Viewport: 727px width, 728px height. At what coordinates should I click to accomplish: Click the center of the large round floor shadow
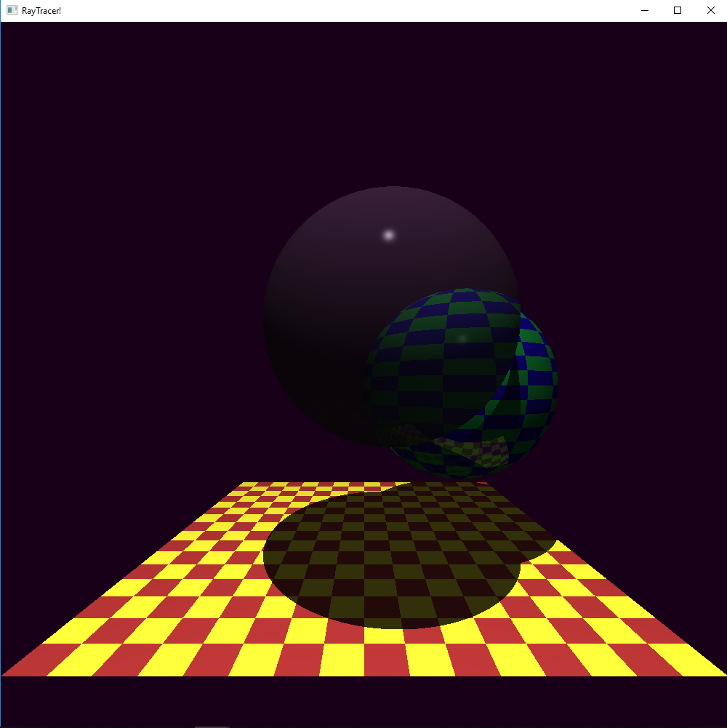click(391, 560)
